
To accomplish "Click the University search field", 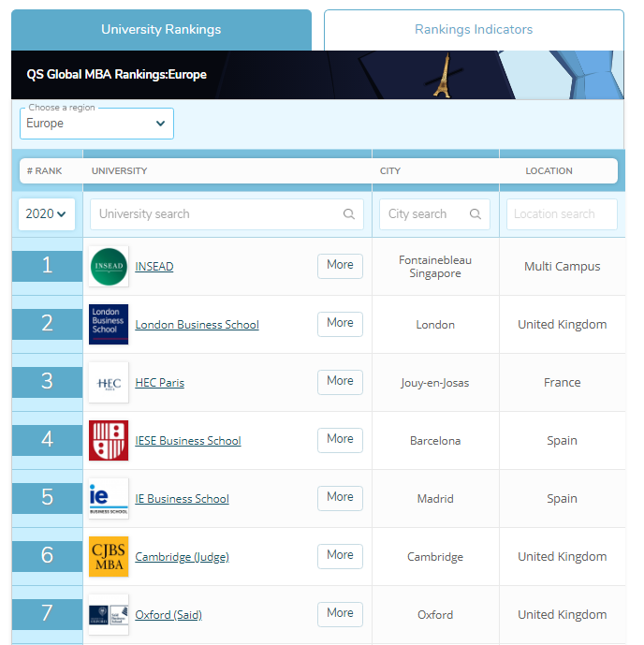I will pyautogui.click(x=227, y=214).
